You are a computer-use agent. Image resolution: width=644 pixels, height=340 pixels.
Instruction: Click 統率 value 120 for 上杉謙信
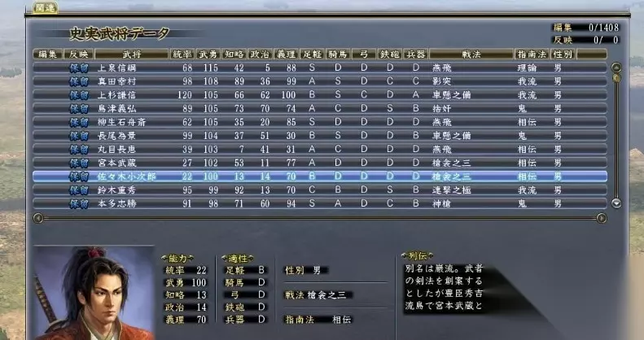(185, 94)
